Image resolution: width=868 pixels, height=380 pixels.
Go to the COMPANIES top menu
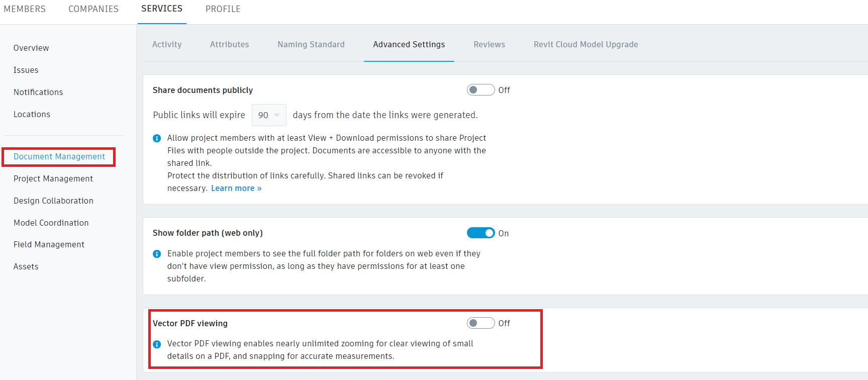click(93, 9)
